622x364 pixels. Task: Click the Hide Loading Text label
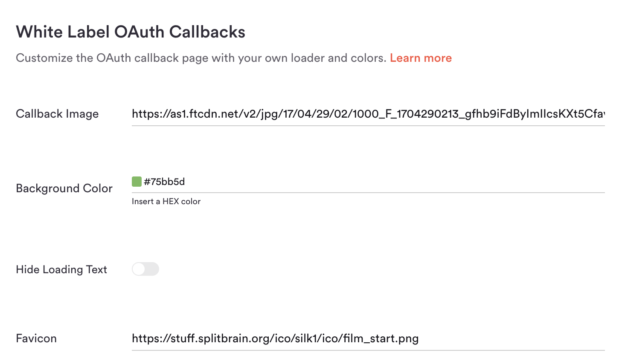click(61, 269)
